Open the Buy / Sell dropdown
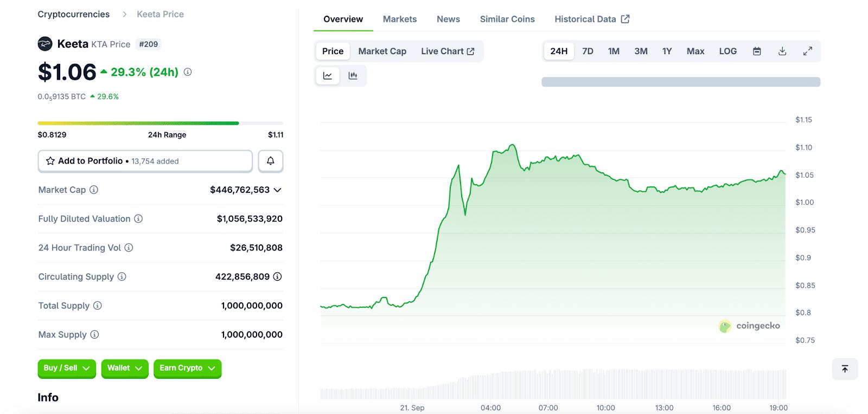 pyautogui.click(x=67, y=368)
